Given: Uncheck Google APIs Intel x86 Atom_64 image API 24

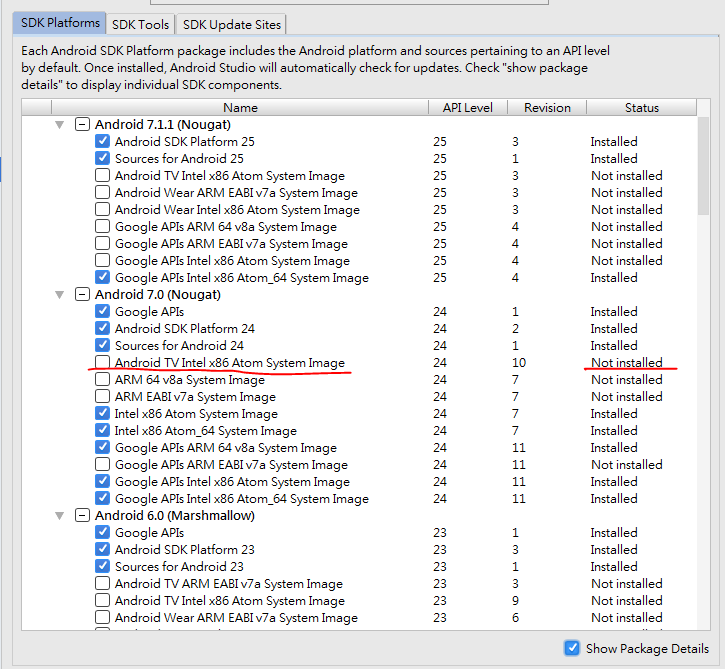Looking at the screenshot, I should [x=102, y=498].
